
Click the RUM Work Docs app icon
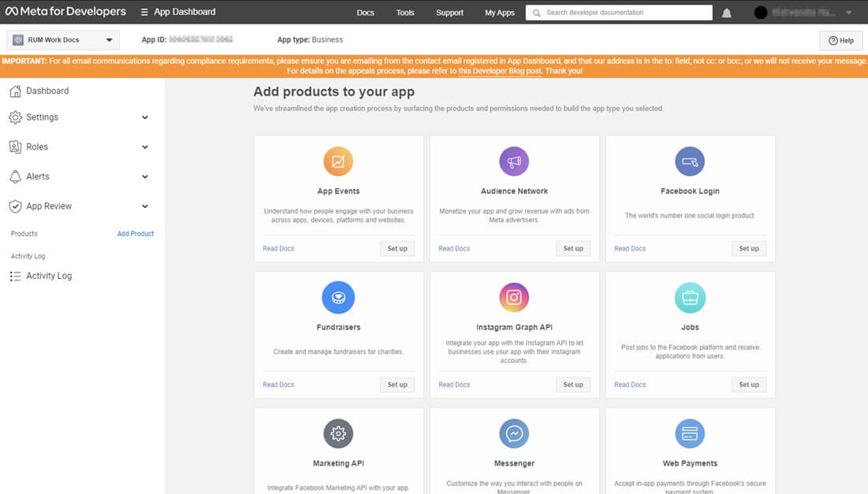(18, 40)
